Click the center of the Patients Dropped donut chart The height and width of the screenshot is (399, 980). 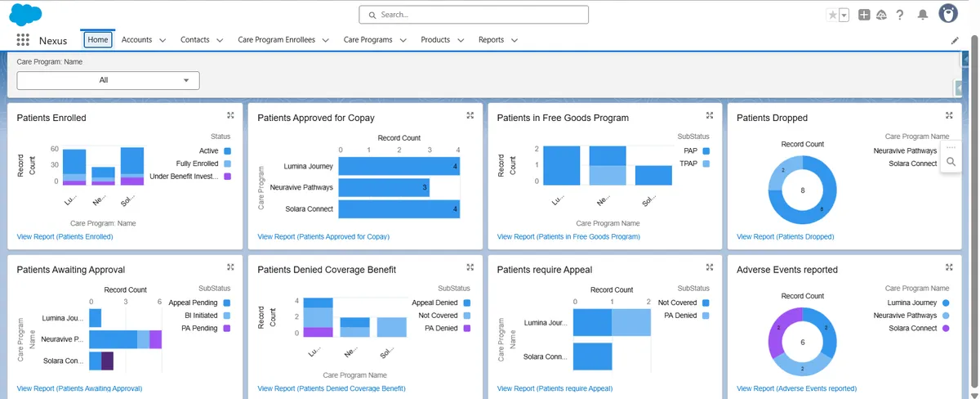click(x=803, y=190)
